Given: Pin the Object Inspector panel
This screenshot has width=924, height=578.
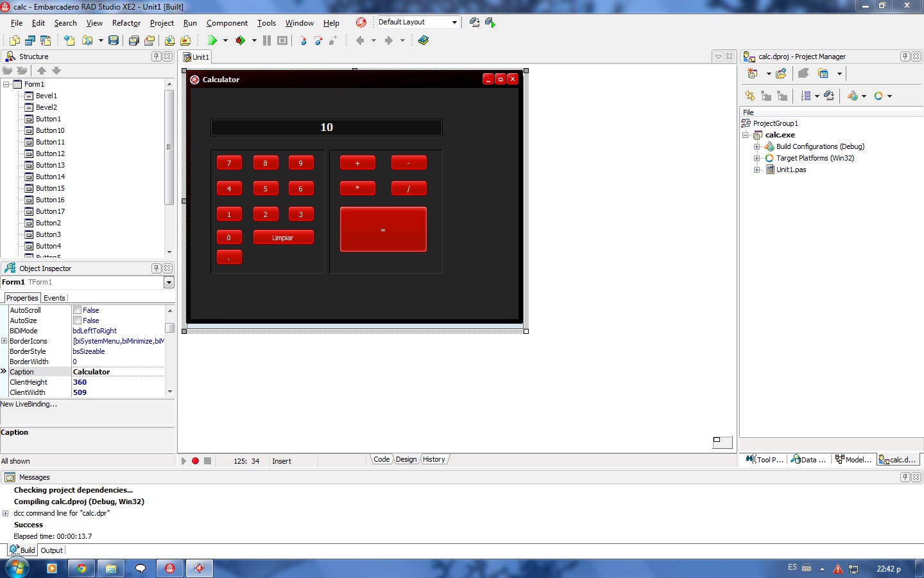Looking at the screenshot, I should point(156,268).
